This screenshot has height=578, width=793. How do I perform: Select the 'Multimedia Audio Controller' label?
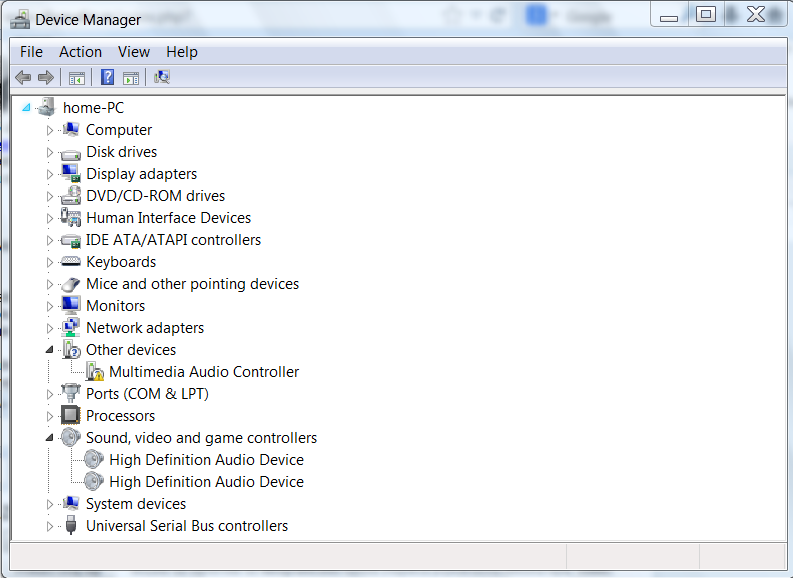(x=204, y=372)
